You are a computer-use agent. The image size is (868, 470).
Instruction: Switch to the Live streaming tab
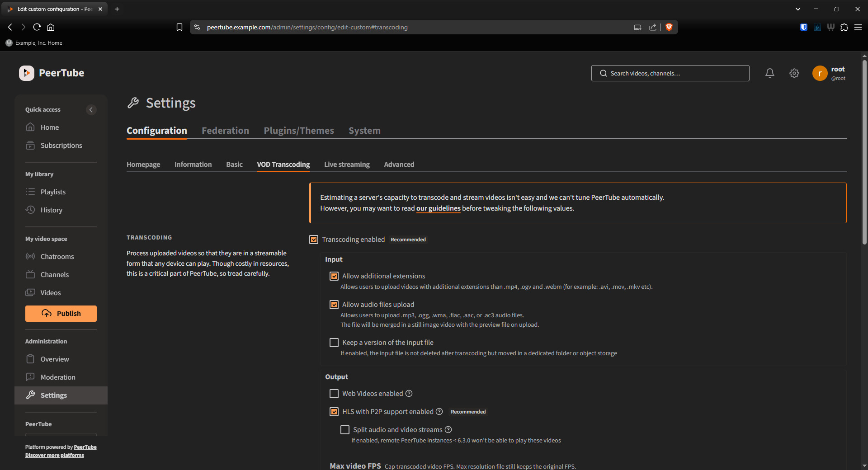tap(347, 164)
